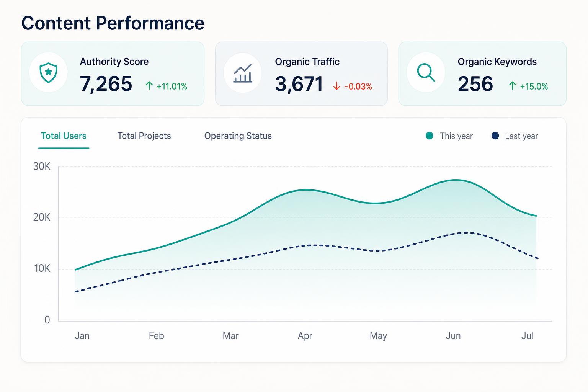
Task: Click the May x-axis label
Action: [378, 336]
